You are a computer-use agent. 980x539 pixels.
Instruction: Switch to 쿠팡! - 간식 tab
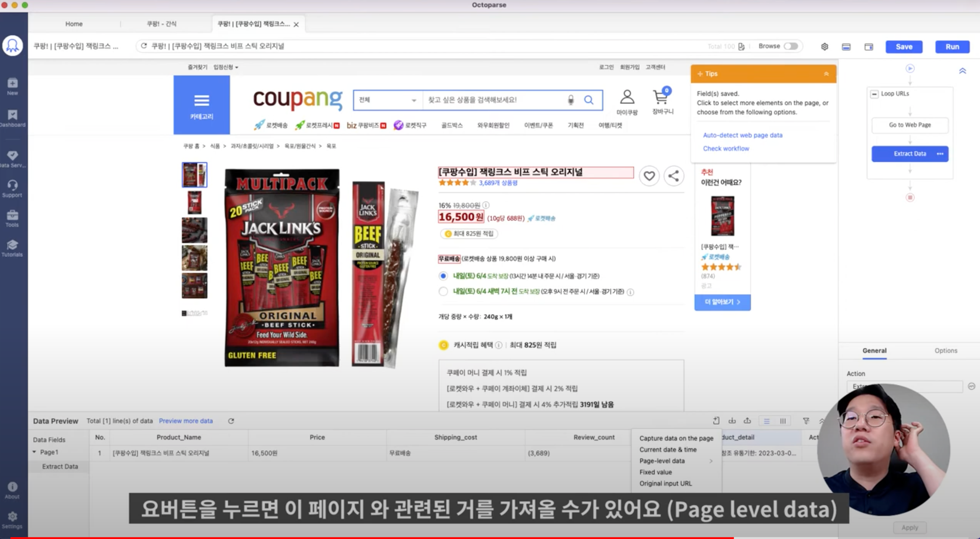click(162, 23)
